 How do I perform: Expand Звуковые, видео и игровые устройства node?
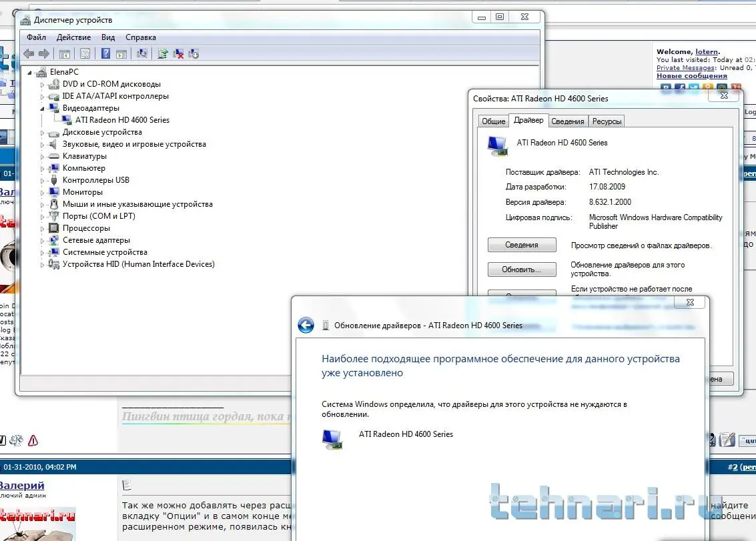click(x=42, y=145)
